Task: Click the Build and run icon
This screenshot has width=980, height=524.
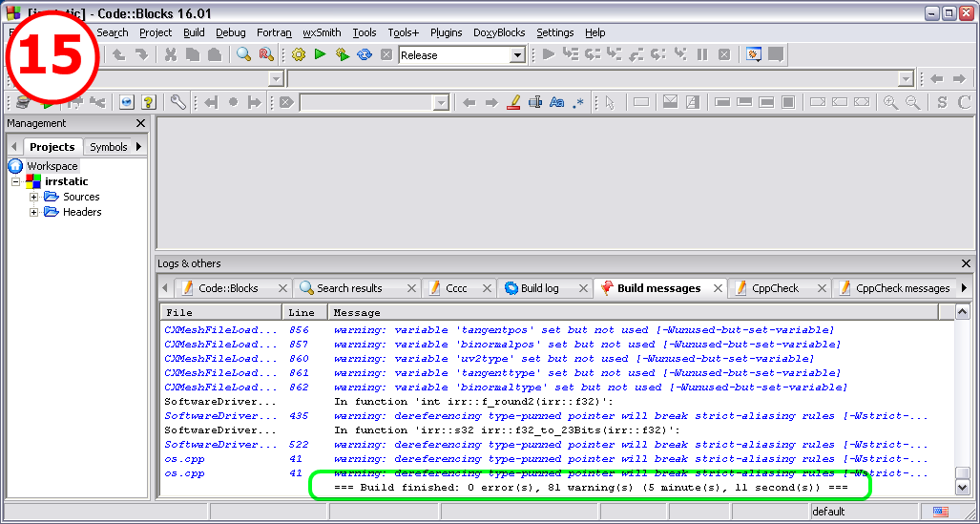Action: (x=343, y=55)
